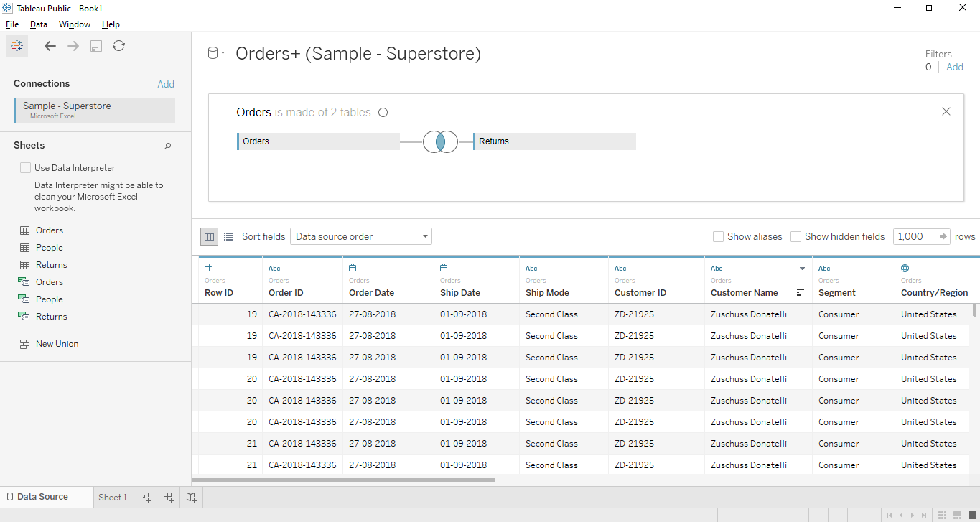This screenshot has width=980, height=522.
Task: Click the Country/Region globe type icon
Action: coord(905,268)
